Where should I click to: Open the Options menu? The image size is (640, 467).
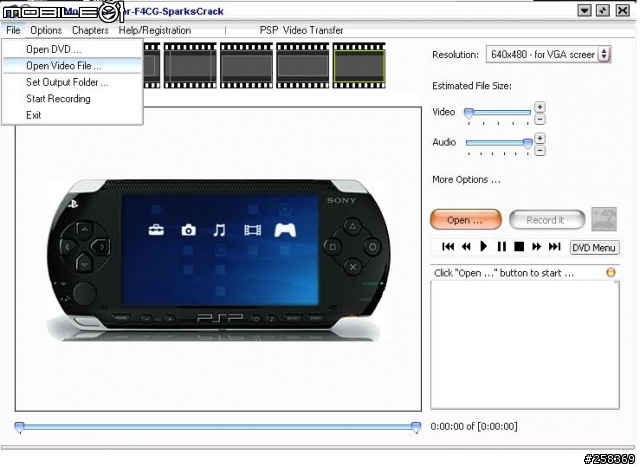point(46,30)
